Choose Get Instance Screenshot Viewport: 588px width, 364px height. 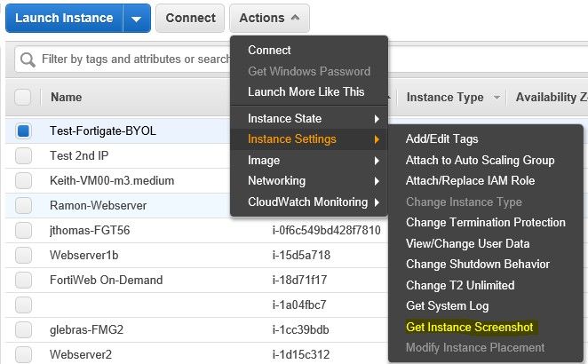[x=469, y=327]
